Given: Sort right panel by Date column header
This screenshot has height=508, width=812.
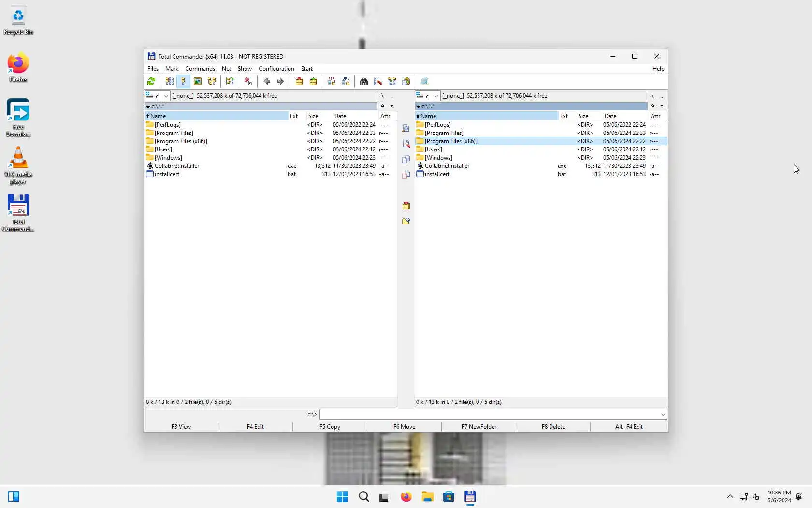Looking at the screenshot, I should [x=625, y=116].
